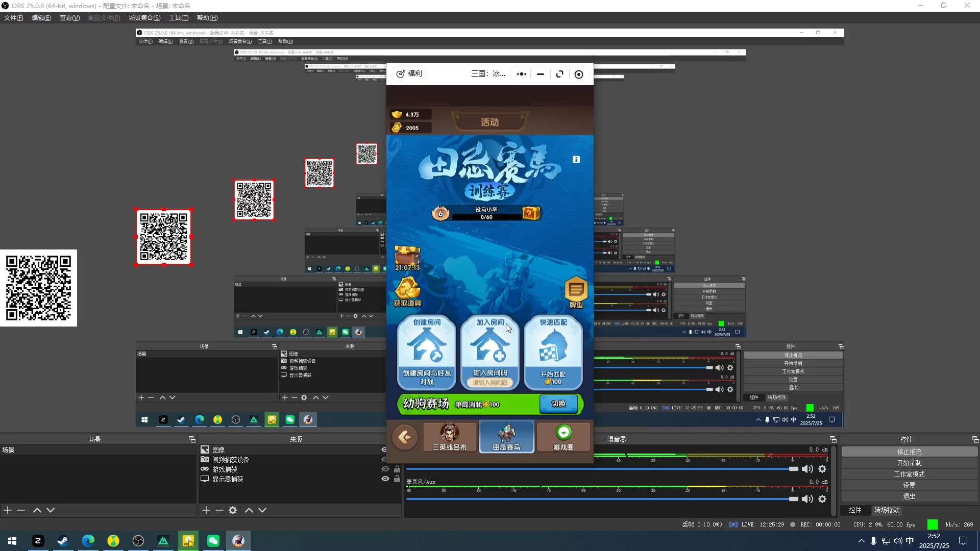
Task: Click the mixer panel vertical scrollbar
Action: [834, 481]
